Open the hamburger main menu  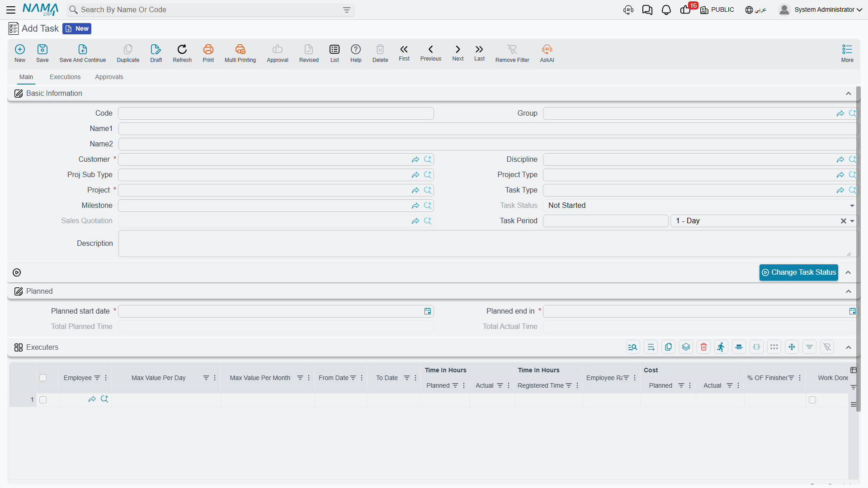tap(11, 10)
